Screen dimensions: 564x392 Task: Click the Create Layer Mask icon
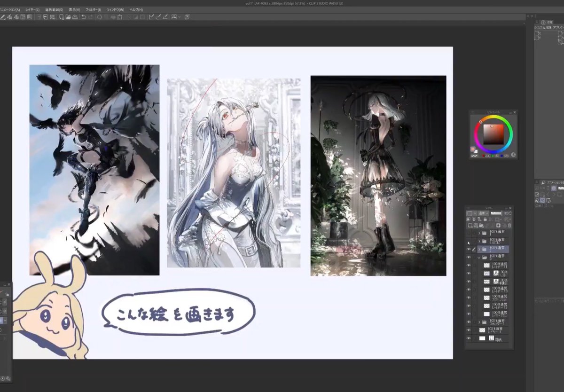pyautogui.click(x=498, y=225)
